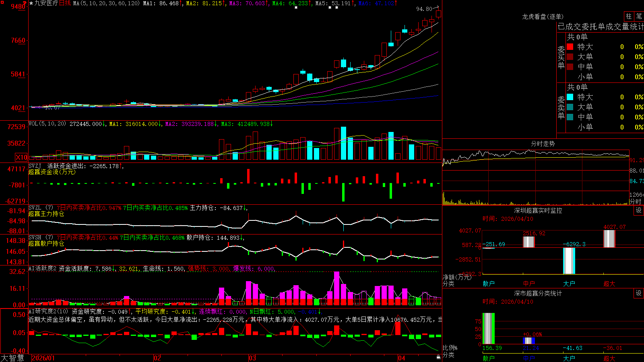Screen dimensions: 644x362
Task: Click the dark red 大单 swatch under 委买单
Action: coord(570,57)
